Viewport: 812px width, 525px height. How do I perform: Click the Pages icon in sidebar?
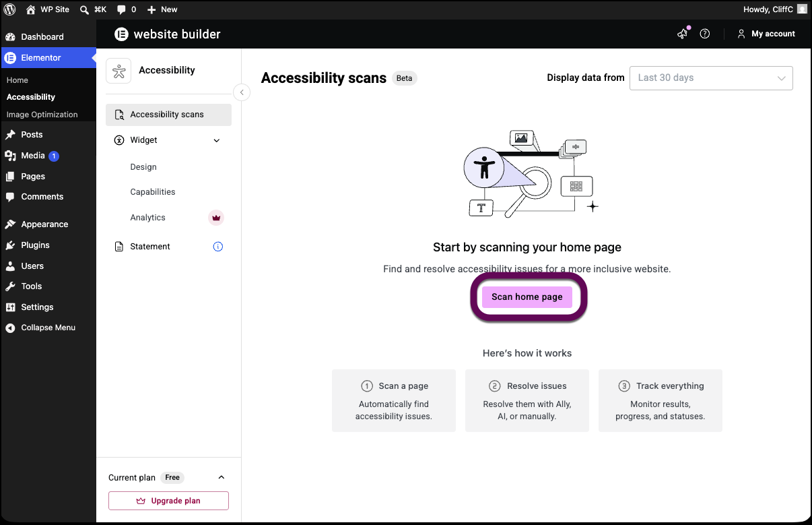tap(10, 177)
